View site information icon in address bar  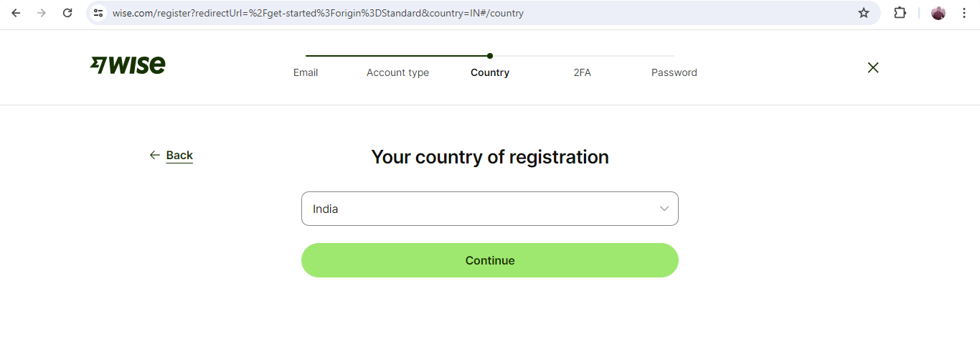point(99,13)
